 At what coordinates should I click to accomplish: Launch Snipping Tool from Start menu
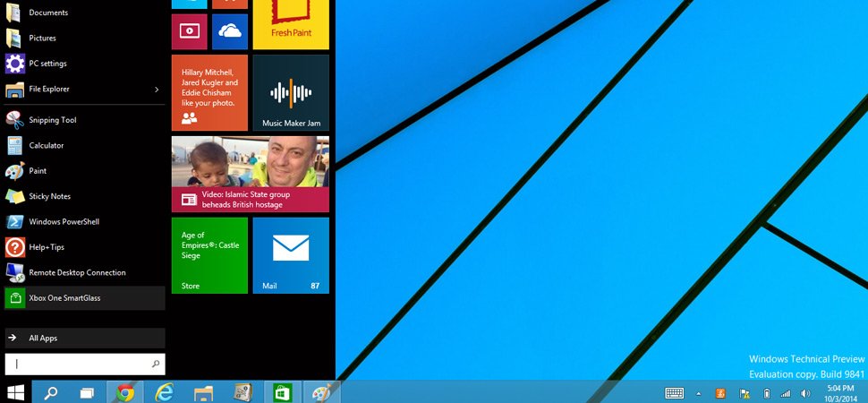(85, 120)
